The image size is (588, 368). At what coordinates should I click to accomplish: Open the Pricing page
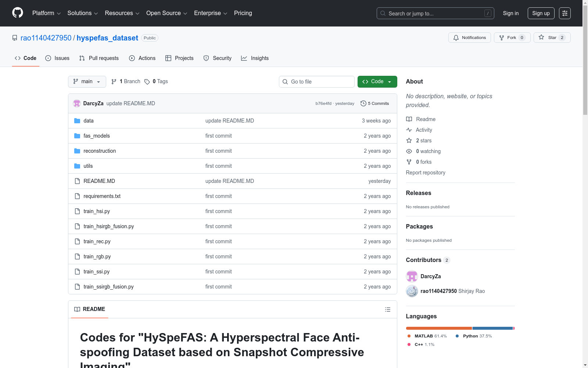pos(243,13)
